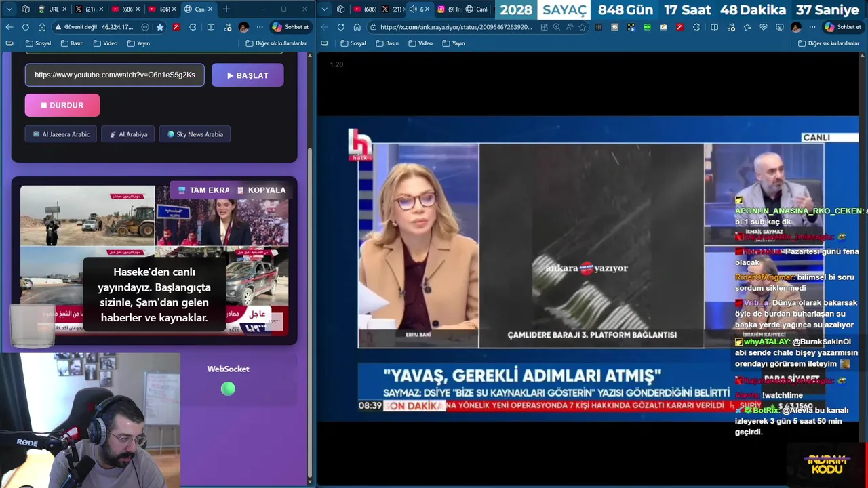Click the YouTube URL input field
This screenshot has width=868, height=488.
click(115, 75)
